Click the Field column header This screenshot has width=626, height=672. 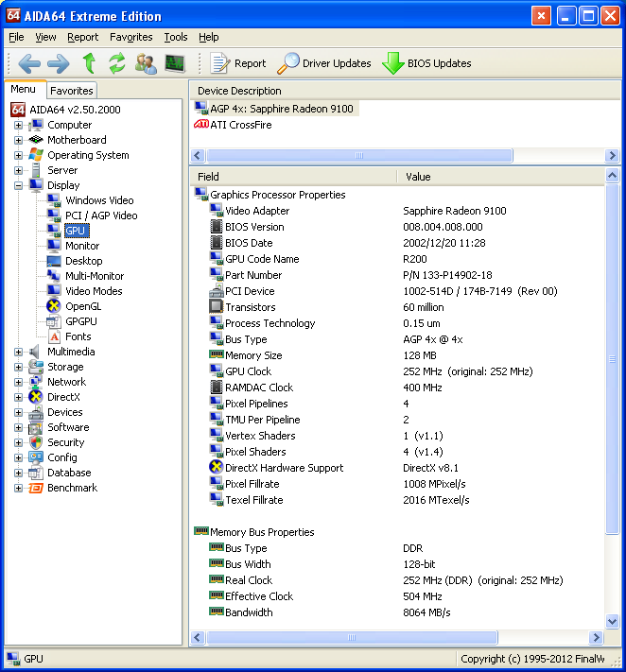295,177
